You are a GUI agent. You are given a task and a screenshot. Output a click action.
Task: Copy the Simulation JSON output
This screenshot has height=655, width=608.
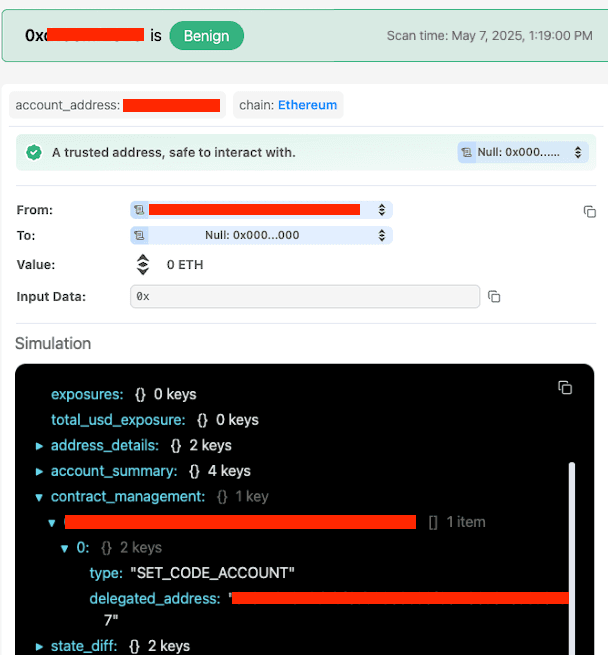pyautogui.click(x=565, y=388)
